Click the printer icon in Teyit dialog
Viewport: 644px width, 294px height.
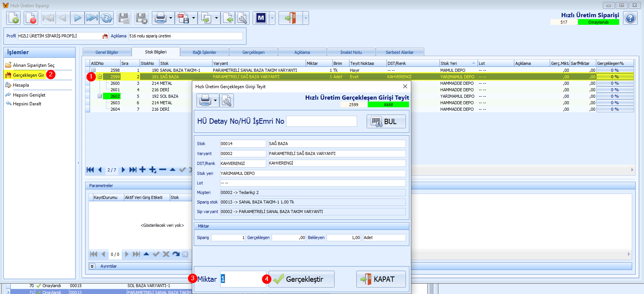(205, 100)
